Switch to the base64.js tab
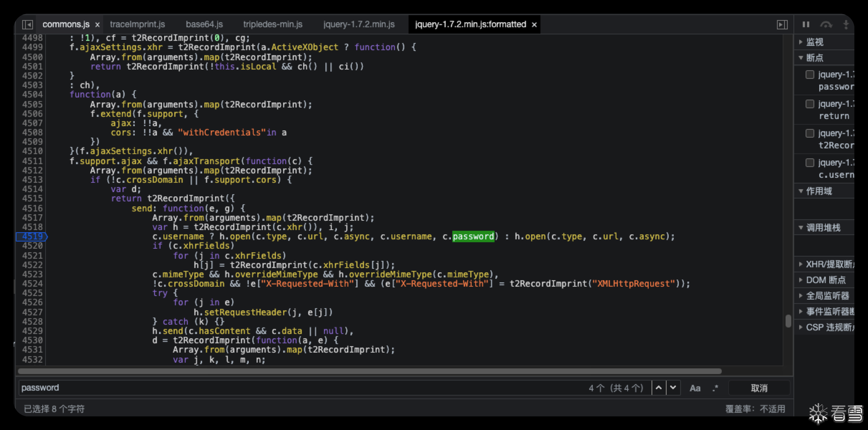868x430 pixels. tap(204, 24)
